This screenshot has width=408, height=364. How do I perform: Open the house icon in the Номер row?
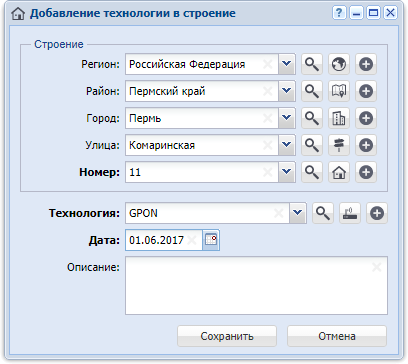pyautogui.click(x=339, y=172)
